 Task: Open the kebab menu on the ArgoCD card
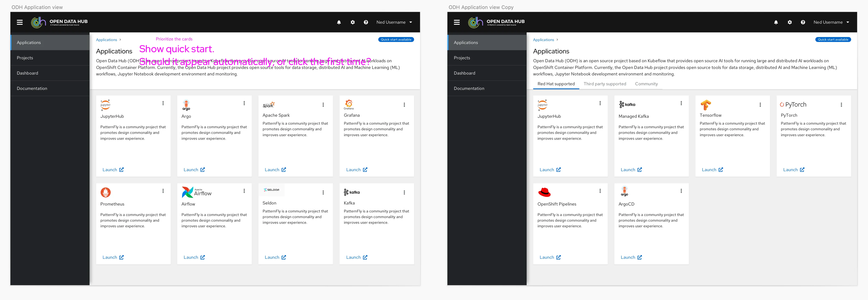pos(681,191)
